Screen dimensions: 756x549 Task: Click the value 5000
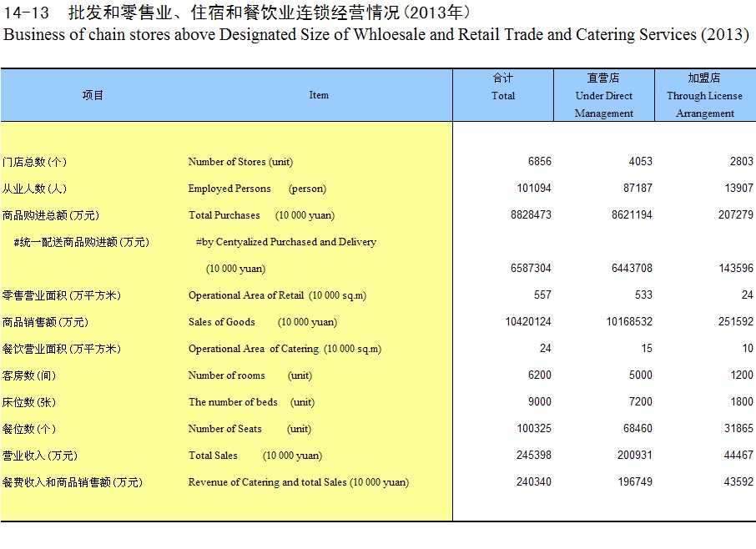click(x=640, y=375)
